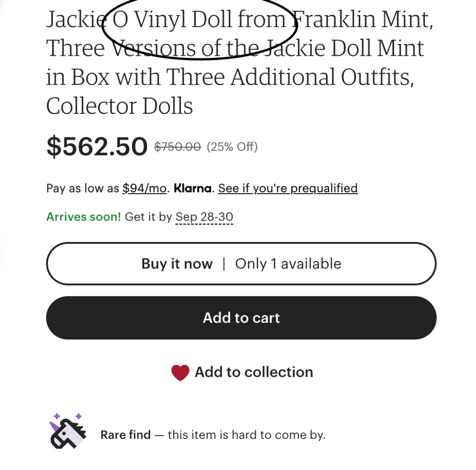
Task: Click the green Arrives soon! text
Action: (x=83, y=217)
